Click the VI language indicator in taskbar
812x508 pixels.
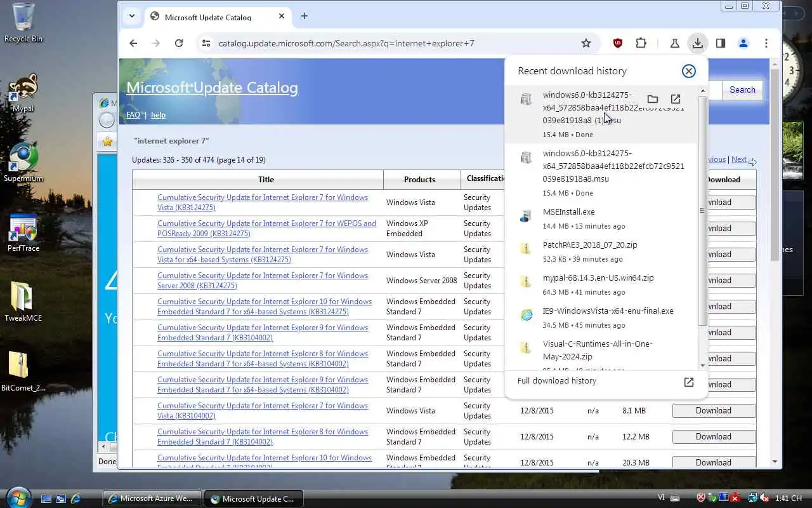tap(662, 498)
